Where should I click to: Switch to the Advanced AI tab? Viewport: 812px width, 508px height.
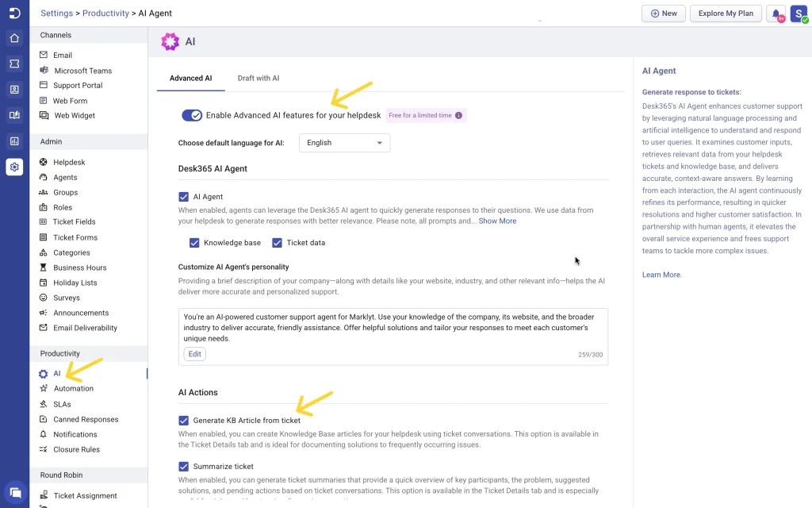click(190, 79)
